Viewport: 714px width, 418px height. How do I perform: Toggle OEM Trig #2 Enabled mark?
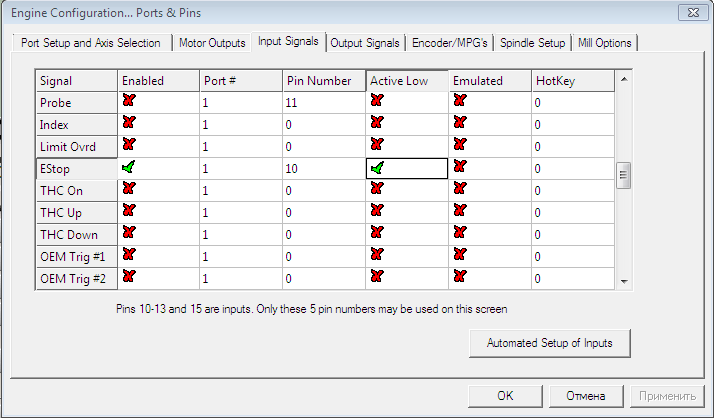128,277
